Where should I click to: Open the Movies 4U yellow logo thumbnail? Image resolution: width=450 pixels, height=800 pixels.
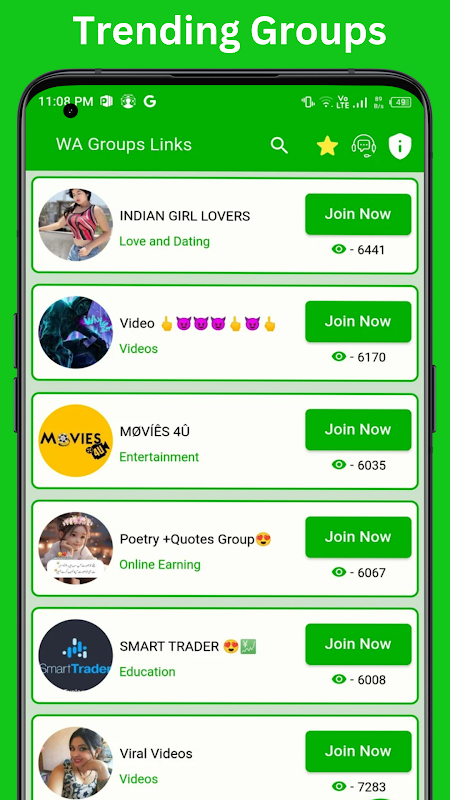coord(76,440)
